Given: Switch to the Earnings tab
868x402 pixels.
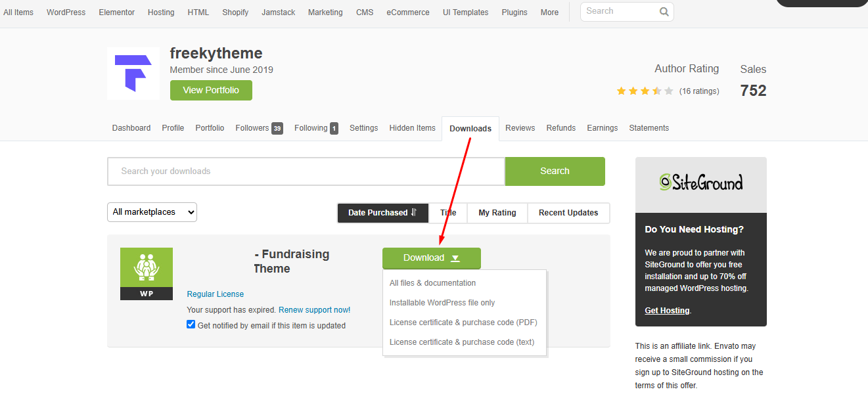Looking at the screenshot, I should click(x=602, y=128).
